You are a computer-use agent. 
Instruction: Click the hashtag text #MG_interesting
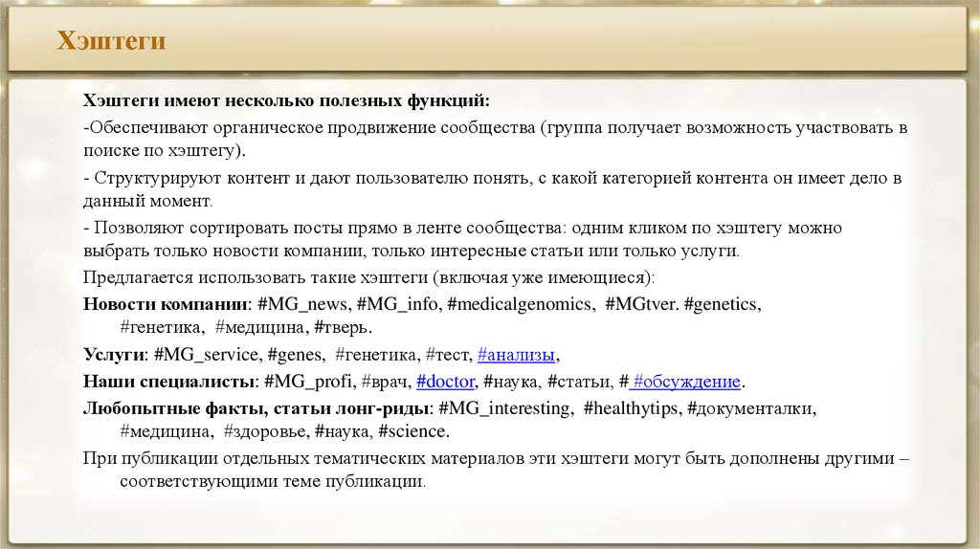coord(503,408)
